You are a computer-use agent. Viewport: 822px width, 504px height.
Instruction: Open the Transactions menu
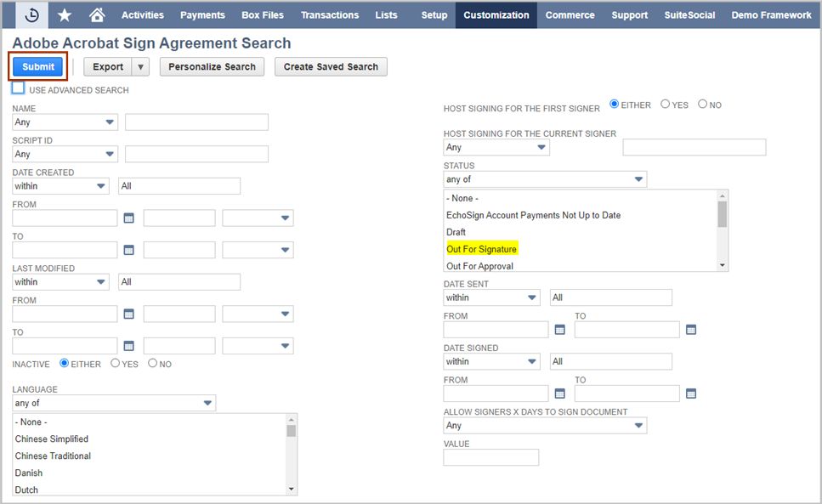tap(330, 15)
